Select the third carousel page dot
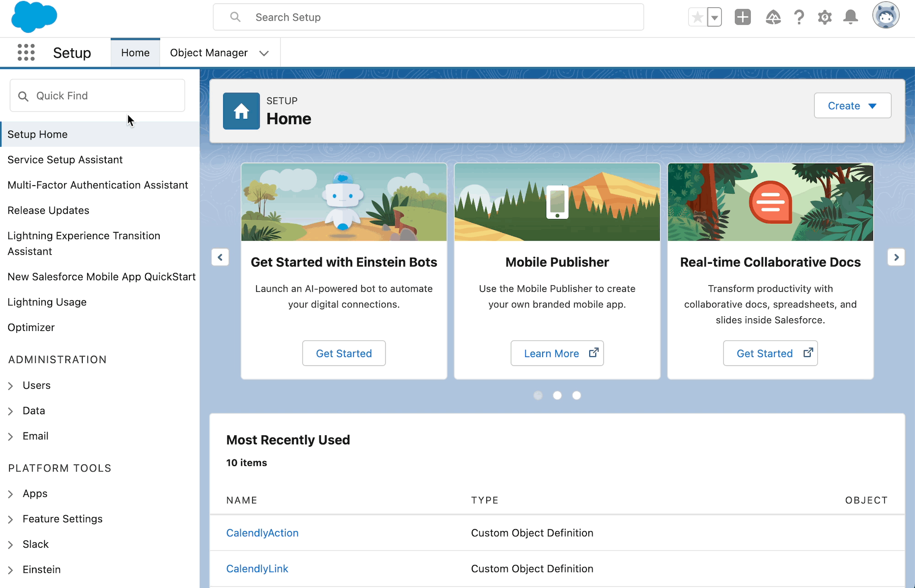The image size is (915, 588). [x=576, y=396]
